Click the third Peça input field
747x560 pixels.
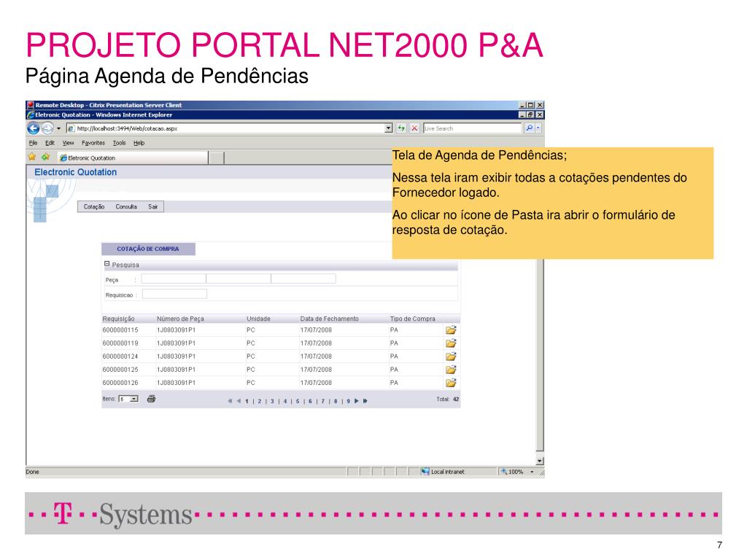[303, 279]
